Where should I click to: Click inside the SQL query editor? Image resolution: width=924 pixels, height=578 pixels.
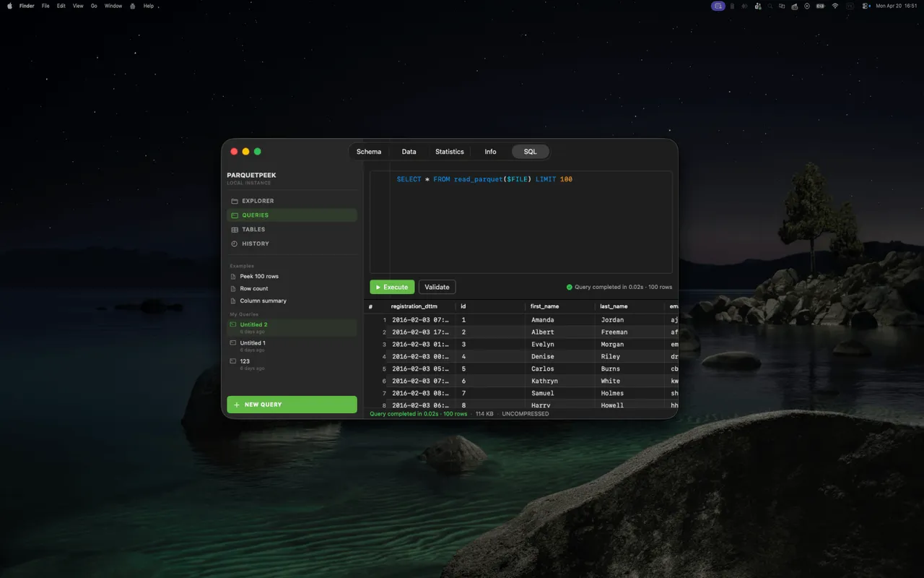[521, 222]
